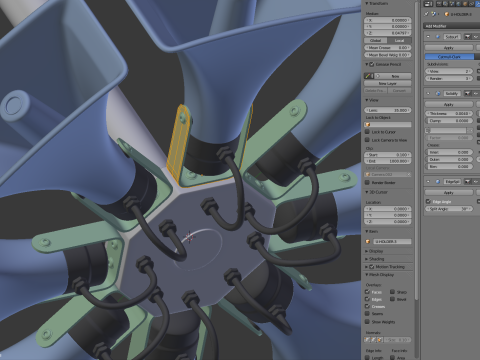This screenshot has height=360, width=480.
Task: Toggle Solidify modifier render camera icon
Action: (x=468, y=94)
